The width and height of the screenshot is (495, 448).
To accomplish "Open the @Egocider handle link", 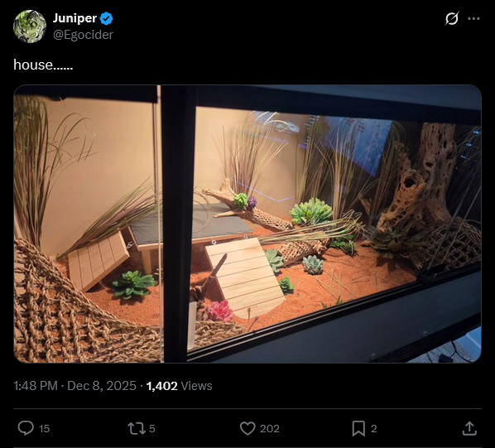I will pos(83,35).
